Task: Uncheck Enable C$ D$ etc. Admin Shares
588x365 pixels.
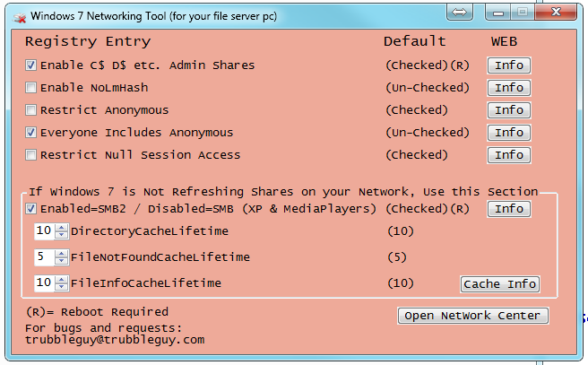Action: tap(30, 65)
